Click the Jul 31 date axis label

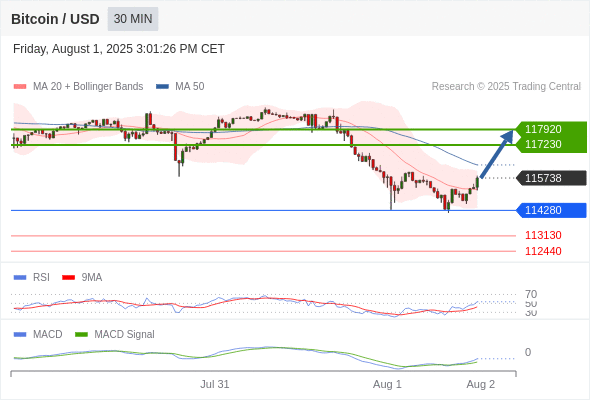tap(214, 384)
